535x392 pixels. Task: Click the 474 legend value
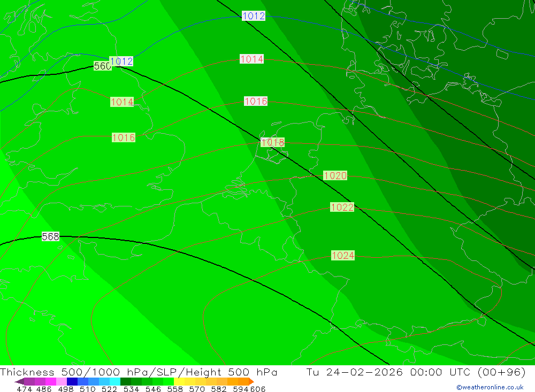tap(24, 389)
